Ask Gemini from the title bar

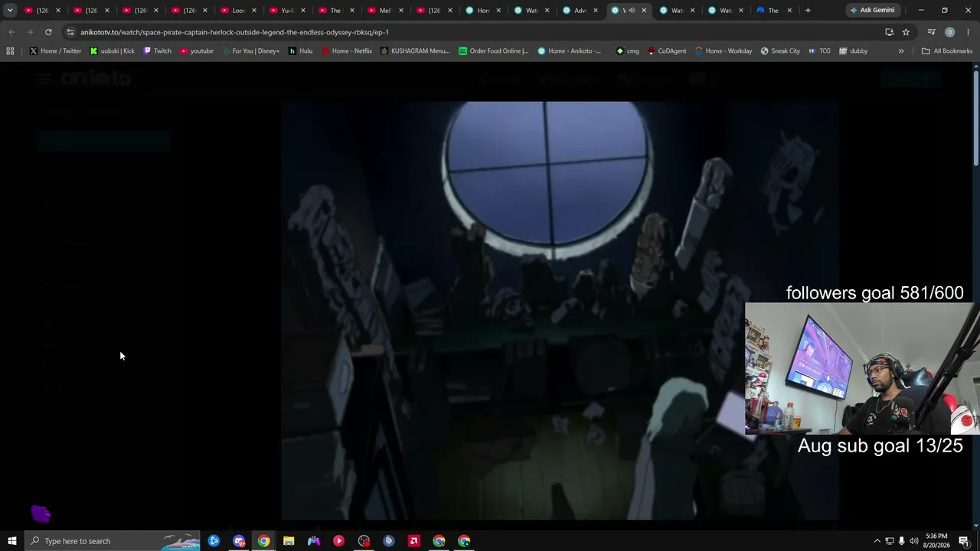872,11
